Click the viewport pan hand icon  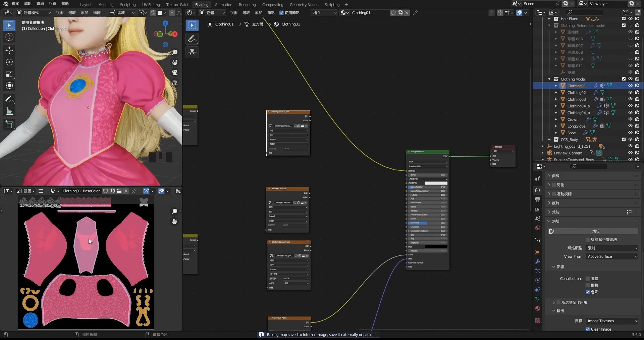175,62
